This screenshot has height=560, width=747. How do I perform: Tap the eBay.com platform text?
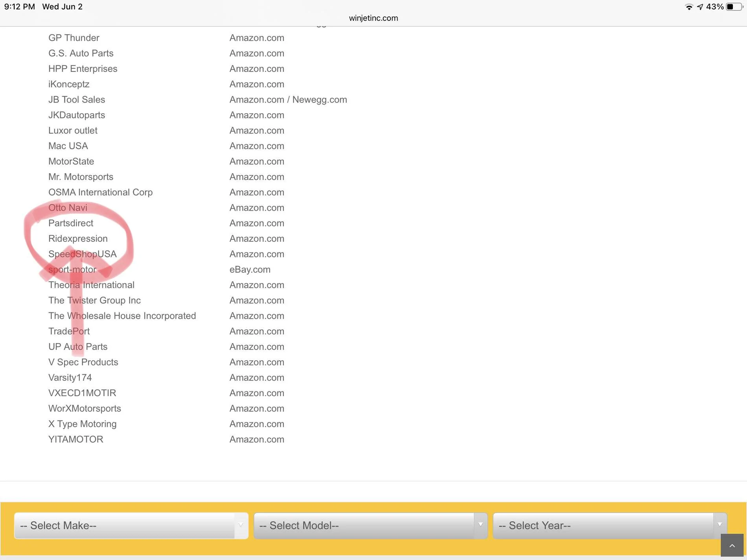pyautogui.click(x=250, y=270)
